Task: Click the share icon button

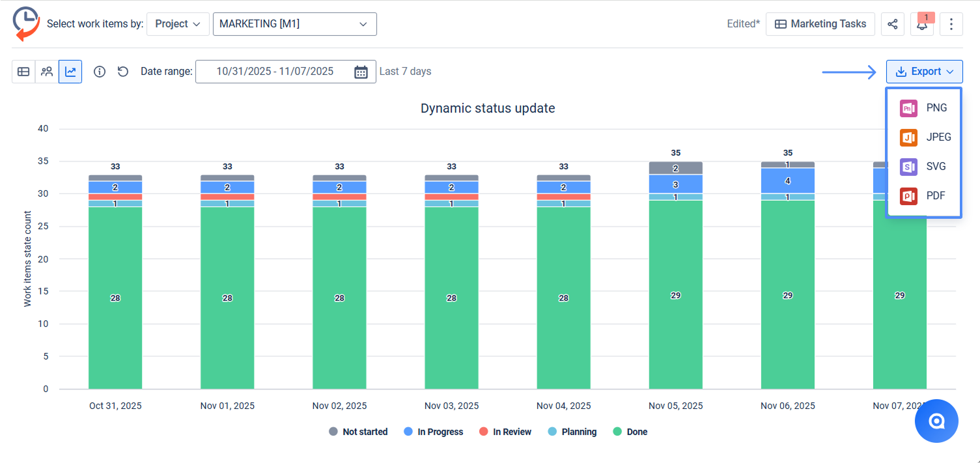Action: (893, 24)
